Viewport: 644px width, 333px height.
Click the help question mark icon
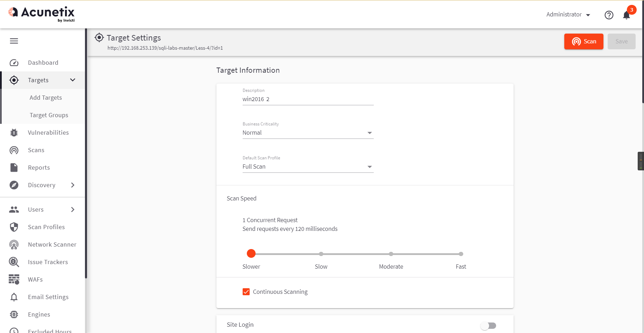[609, 15]
